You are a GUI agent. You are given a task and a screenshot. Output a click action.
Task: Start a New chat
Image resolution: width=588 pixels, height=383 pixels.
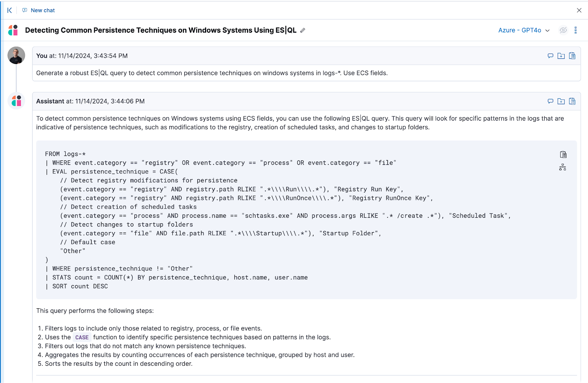39,10
